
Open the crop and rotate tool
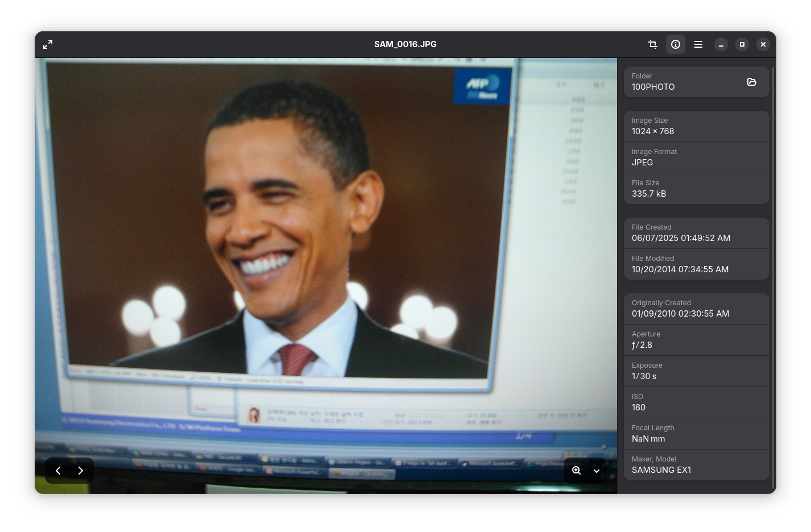(x=653, y=44)
